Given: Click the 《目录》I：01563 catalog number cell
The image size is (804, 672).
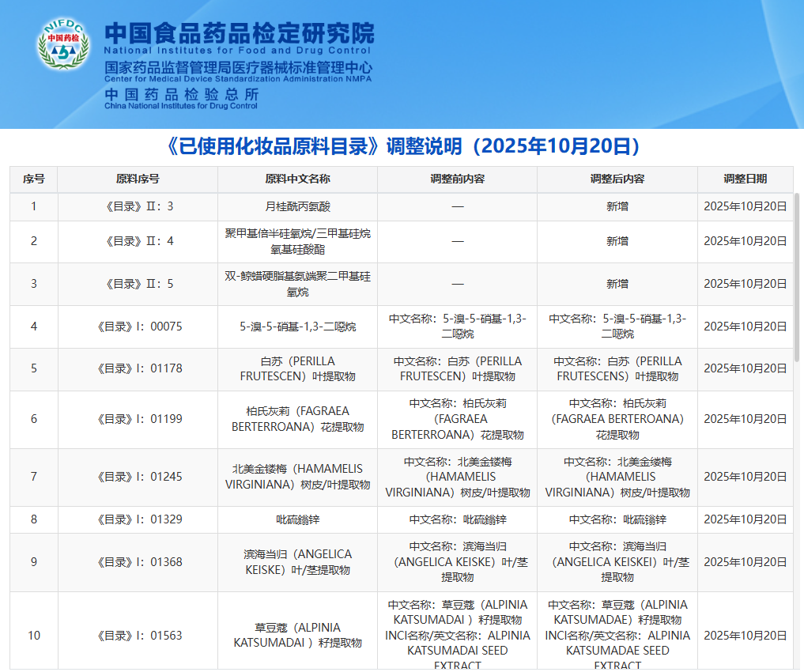Looking at the screenshot, I should click(138, 636).
